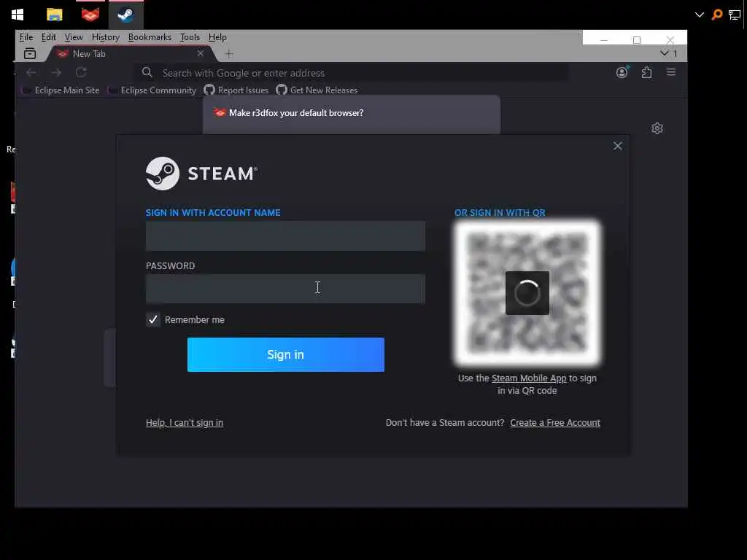Go back with the back arrow
This screenshot has width=747, height=560.
[31, 72]
